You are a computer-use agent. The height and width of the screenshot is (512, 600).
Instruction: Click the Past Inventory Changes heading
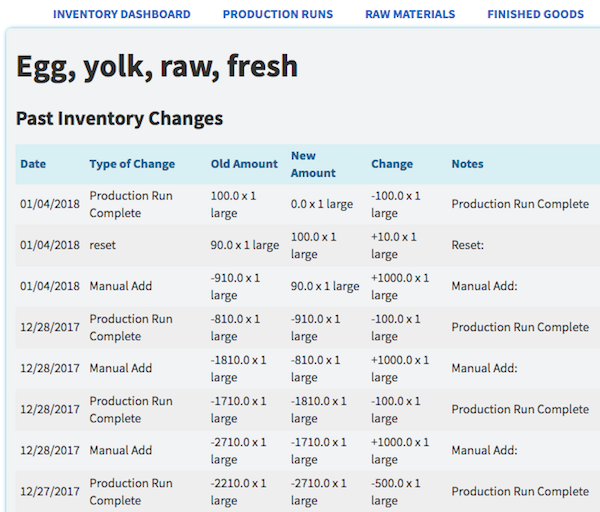119,118
